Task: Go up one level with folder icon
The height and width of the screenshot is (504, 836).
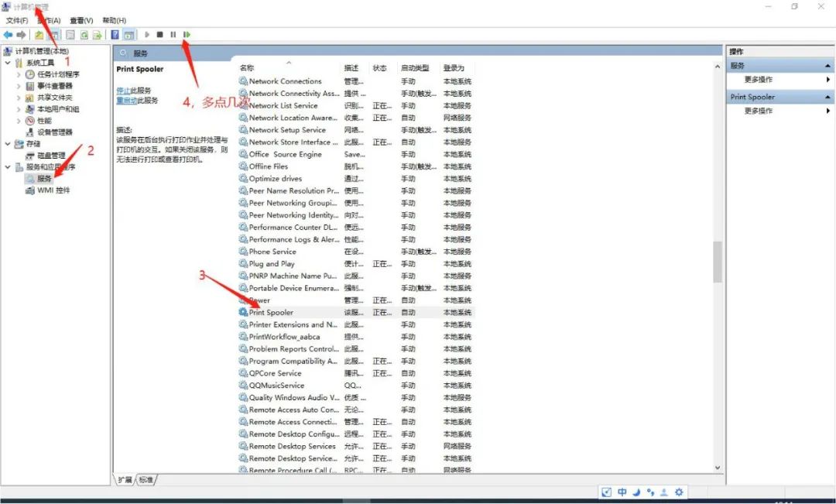Action: tap(39, 35)
